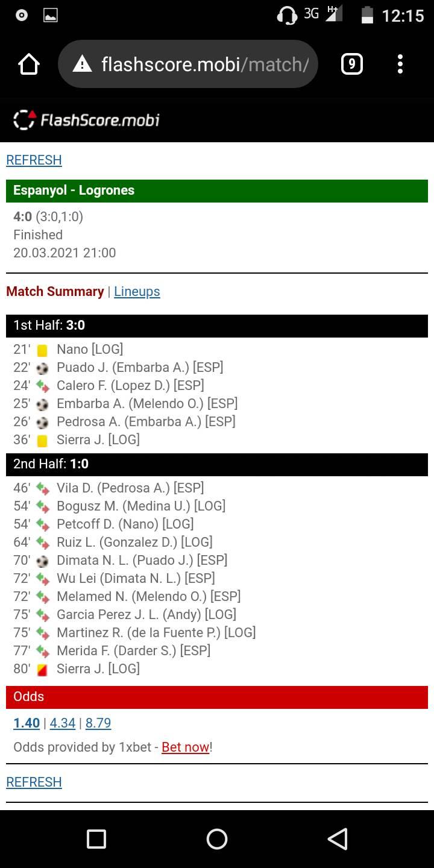Click the top REFRESH link
Image resolution: width=434 pixels, height=868 pixels.
(34, 160)
